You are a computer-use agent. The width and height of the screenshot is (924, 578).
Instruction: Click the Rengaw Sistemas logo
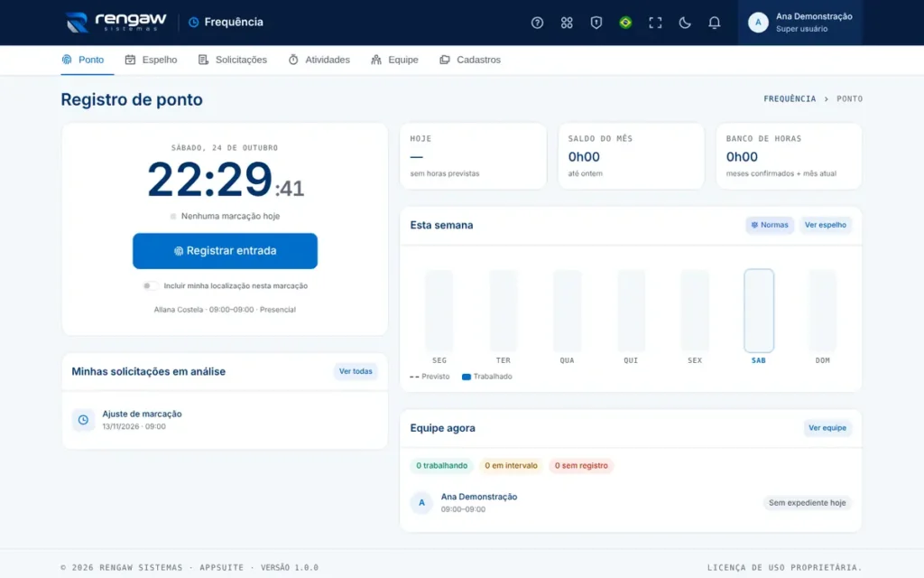[x=115, y=23]
